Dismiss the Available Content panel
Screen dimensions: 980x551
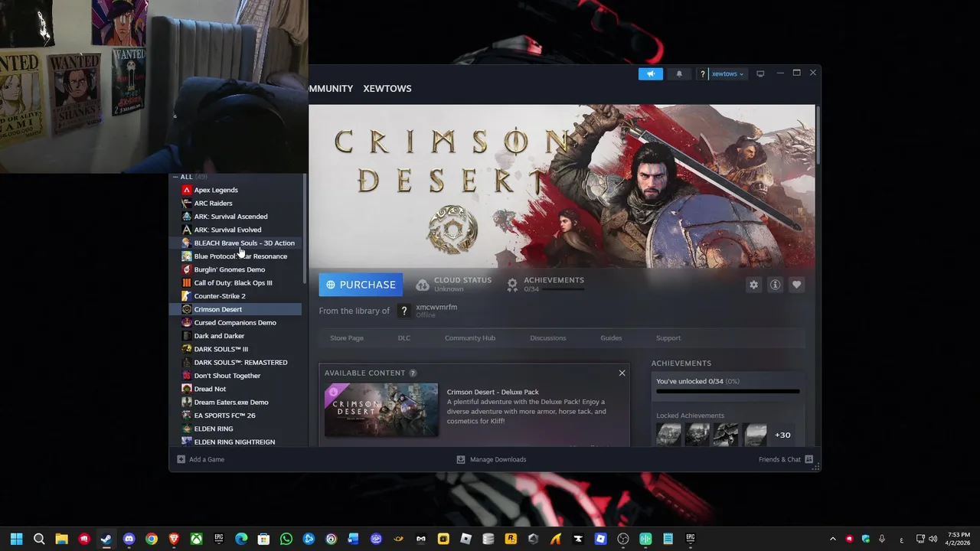pos(622,373)
